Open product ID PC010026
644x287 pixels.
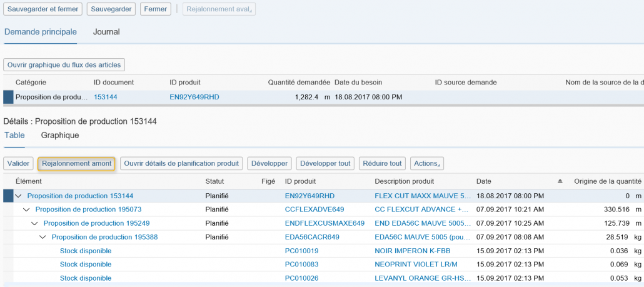coord(301,278)
